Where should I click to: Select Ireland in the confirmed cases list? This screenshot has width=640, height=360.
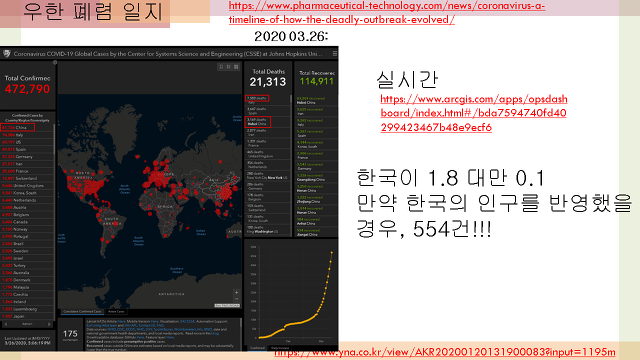click(x=27, y=302)
